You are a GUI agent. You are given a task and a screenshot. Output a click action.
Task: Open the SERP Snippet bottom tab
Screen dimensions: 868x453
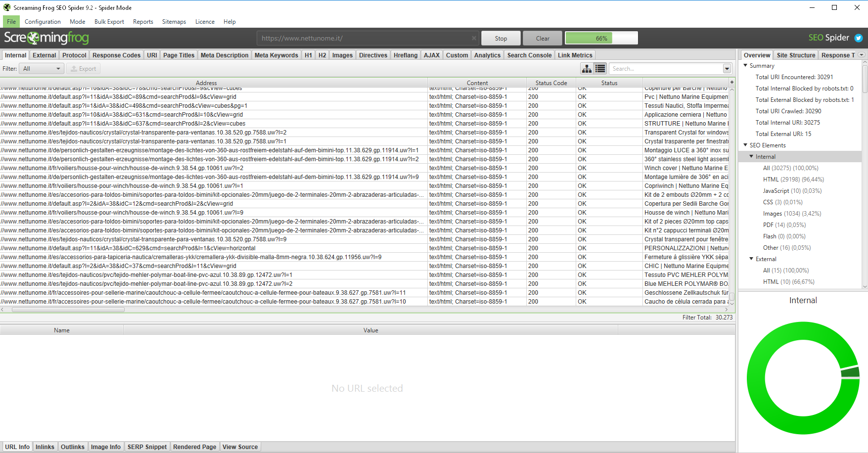click(147, 447)
